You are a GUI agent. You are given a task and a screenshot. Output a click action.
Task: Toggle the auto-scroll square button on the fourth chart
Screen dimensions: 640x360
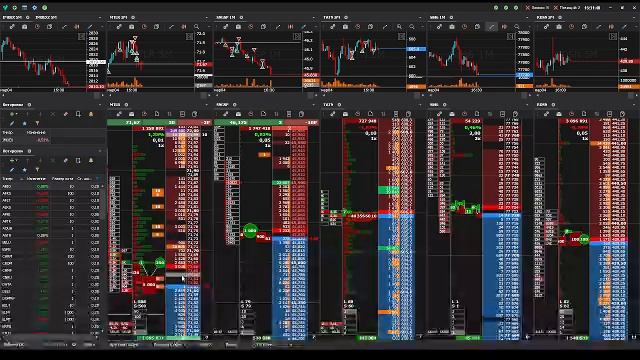[x=402, y=37]
